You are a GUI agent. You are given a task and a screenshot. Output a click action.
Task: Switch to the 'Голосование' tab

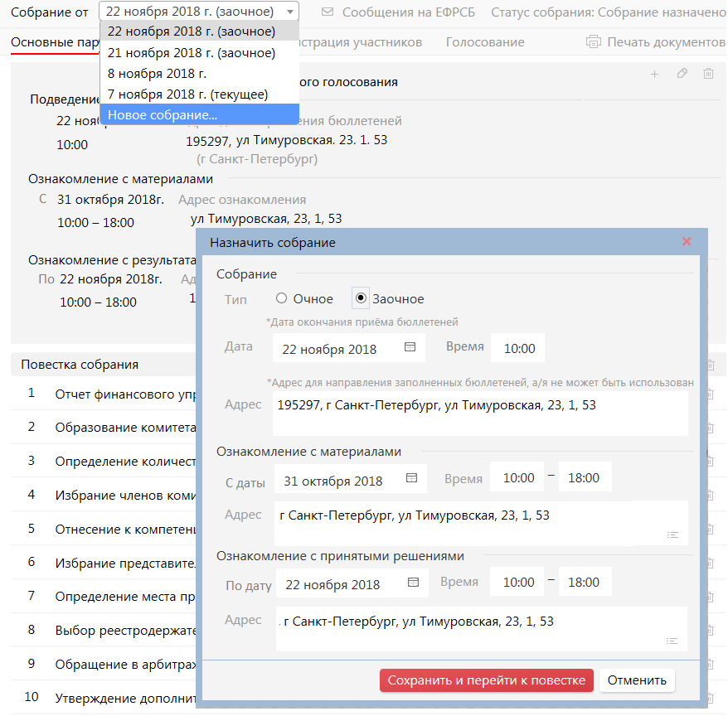pos(484,42)
